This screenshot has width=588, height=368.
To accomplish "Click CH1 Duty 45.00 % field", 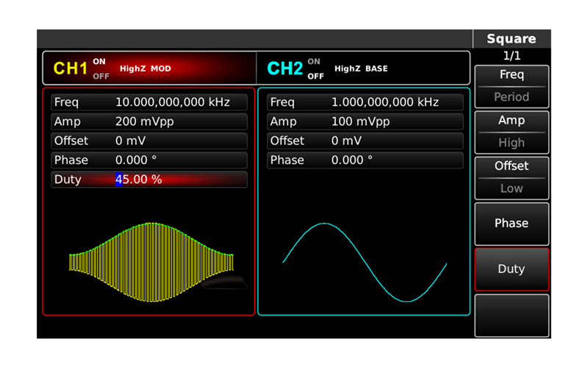I will tap(149, 180).
